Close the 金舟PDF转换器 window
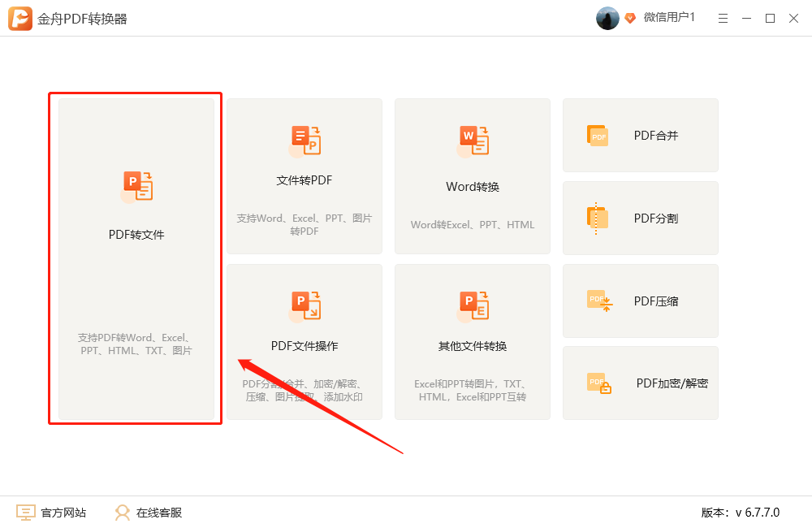812x528 pixels. tap(793, 19)
